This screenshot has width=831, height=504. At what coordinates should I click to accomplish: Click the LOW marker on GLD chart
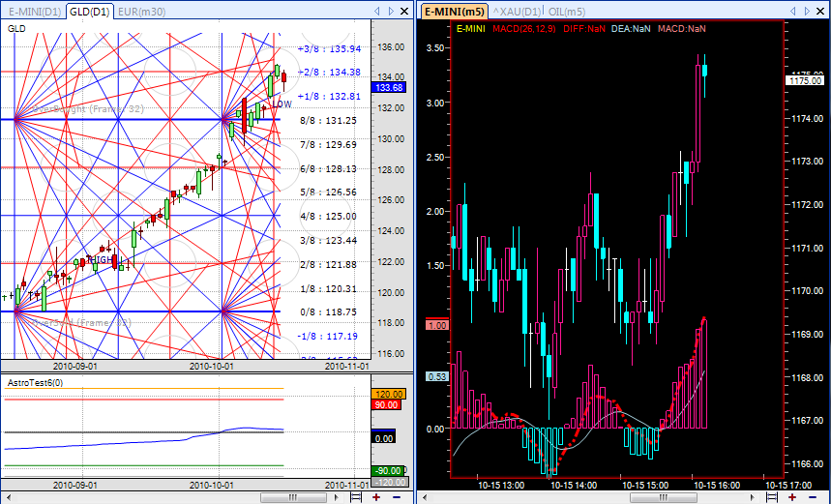point(282,104)
